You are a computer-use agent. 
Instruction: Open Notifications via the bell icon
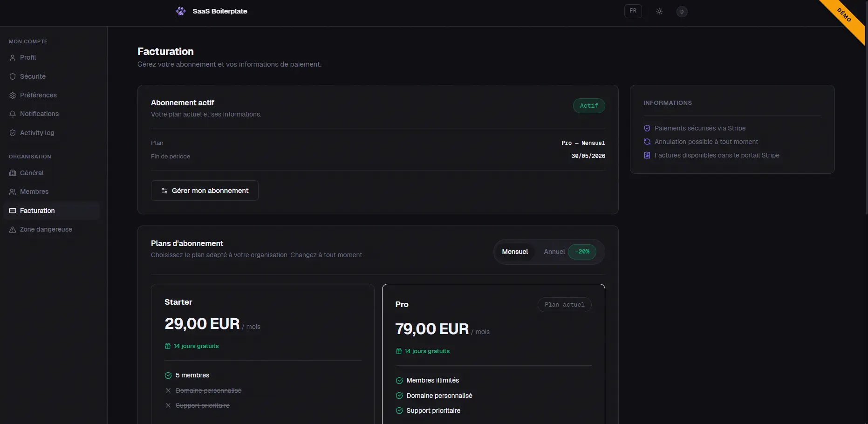pyautogui.click(x=12, y=114)
